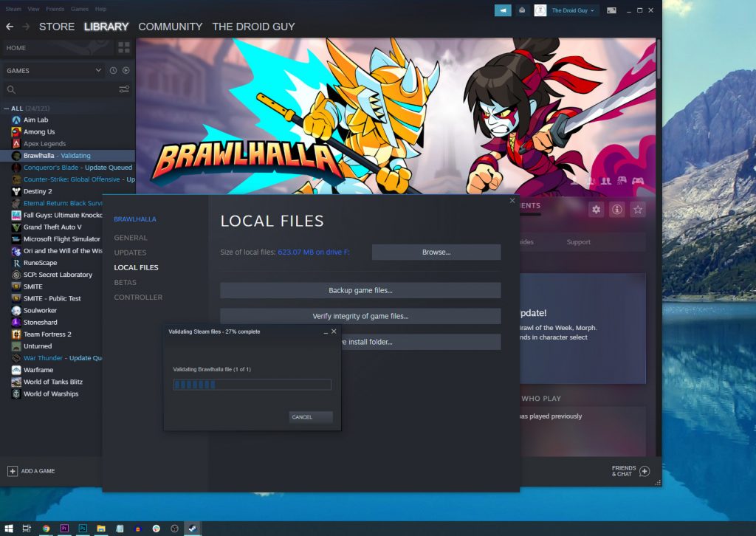
Task: Cancel the file validation
Action: coord(311,417)
